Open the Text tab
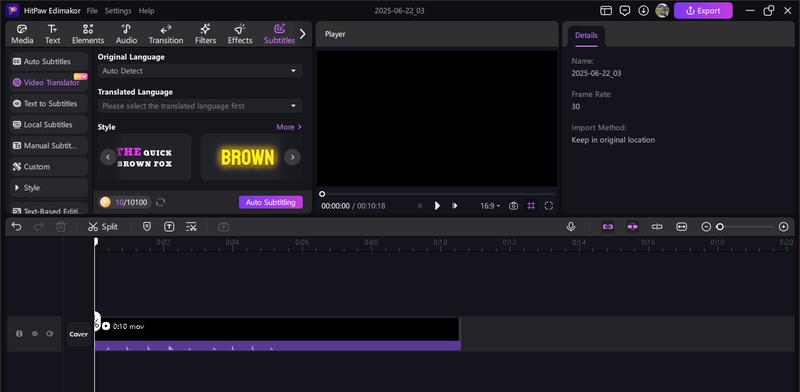Image resolution: width=800 pixels, height=392 pixels. tap(52, 34)
